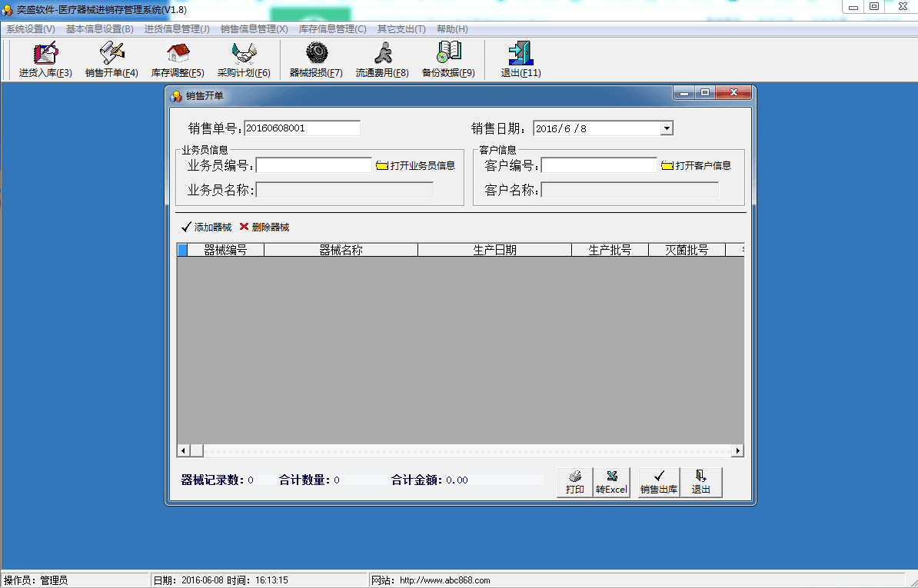Launch 采购计划 (F6) handshake icon
The width and height of the screenshot is (918, 588).
[244, 60]
